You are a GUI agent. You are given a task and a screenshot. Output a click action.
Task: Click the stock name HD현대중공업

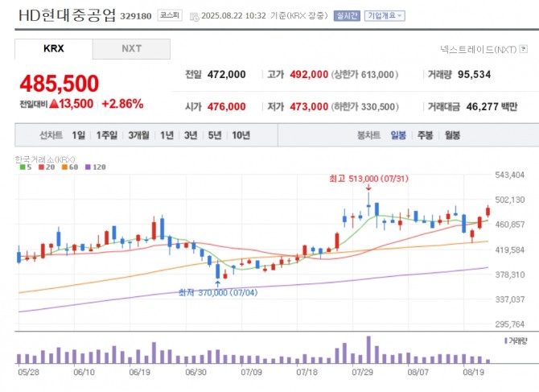click(67, 15)
